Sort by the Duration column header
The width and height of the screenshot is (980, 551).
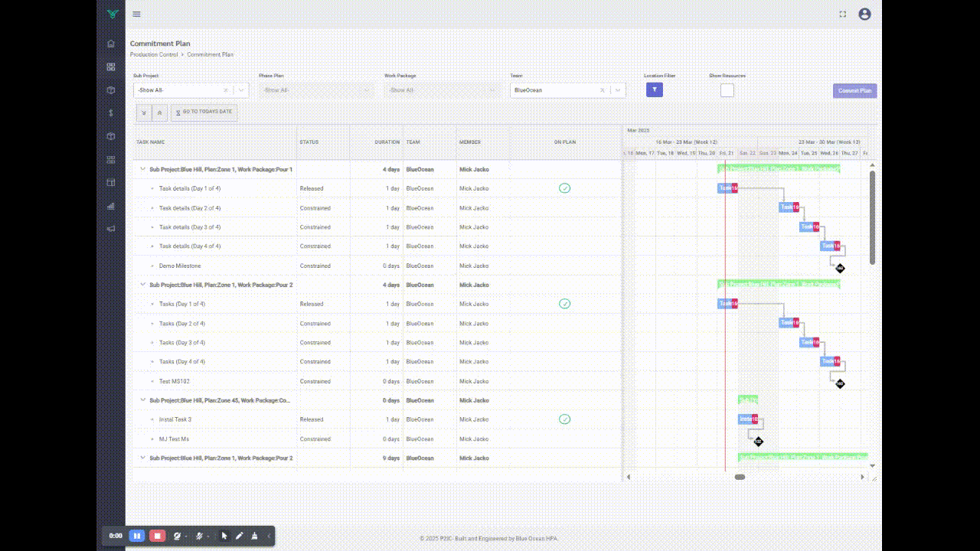point(387,142)
